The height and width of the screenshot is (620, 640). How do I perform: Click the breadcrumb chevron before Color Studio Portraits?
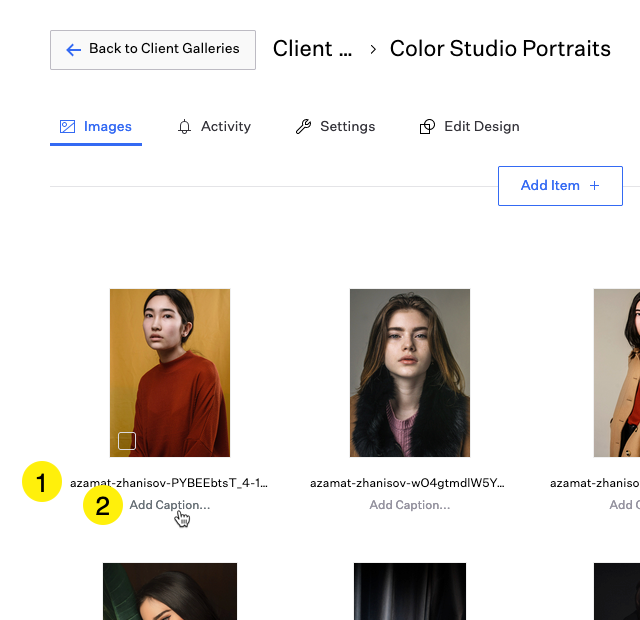373,50
